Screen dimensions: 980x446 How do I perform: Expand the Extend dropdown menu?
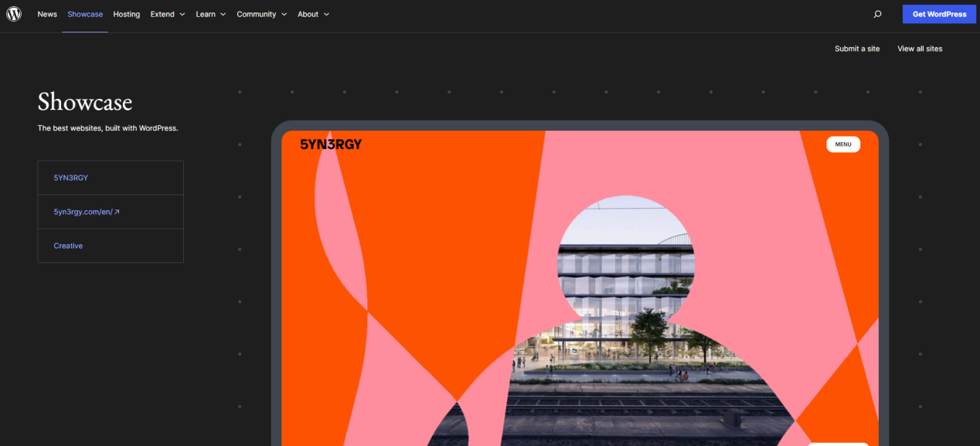tap(168, 14)
